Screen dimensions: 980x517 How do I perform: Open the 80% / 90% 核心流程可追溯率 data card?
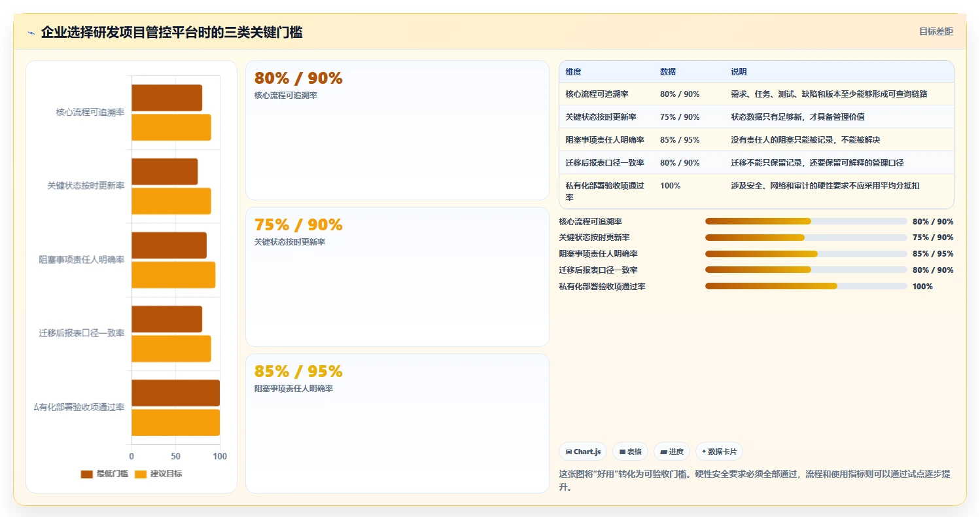tap(397, 130)
